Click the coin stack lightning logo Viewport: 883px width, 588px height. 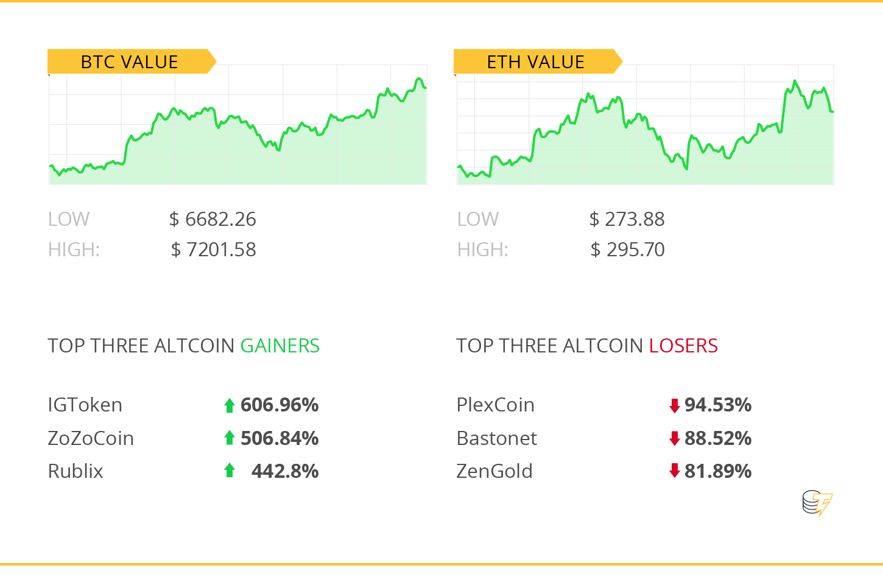(x=817, y=503)
